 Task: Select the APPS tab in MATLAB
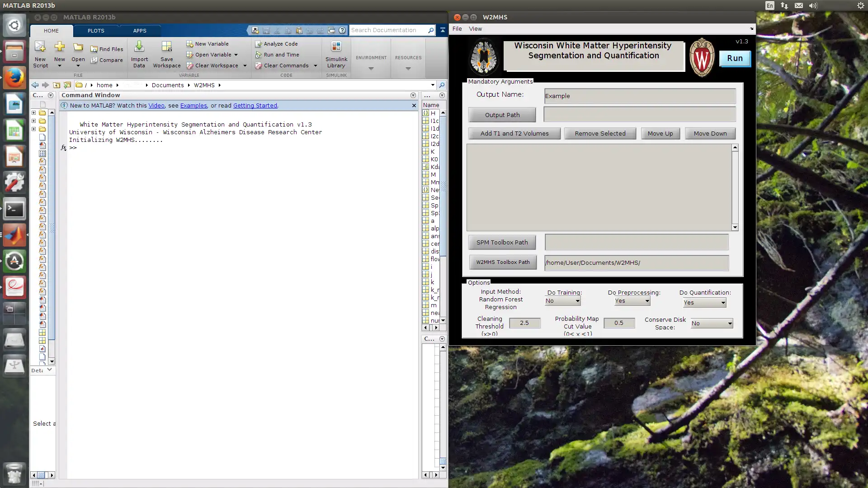point(139,30)
